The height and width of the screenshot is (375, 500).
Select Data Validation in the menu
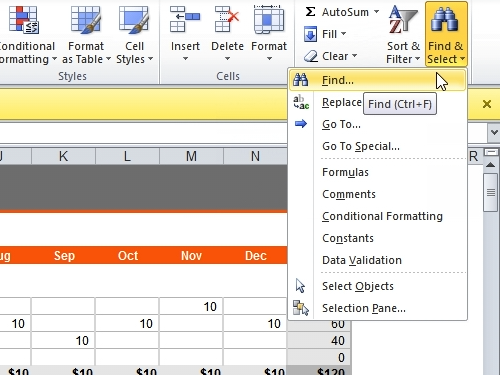point(378,260)
